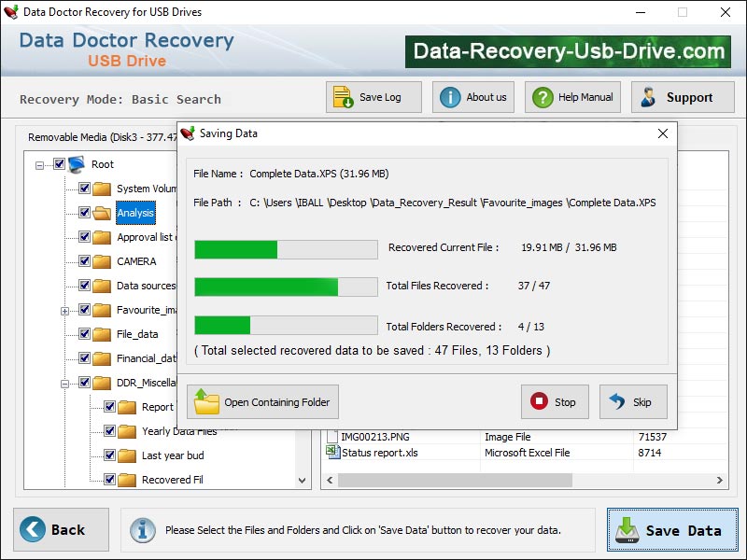Click the Save Log disk icon
This screenshot has width=747, height=560.
pos(344,97)
